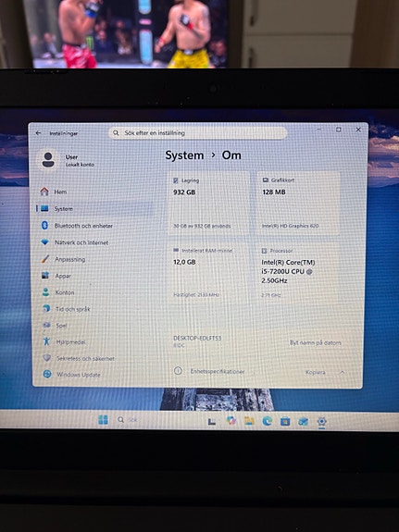Open the Lagring 932 GB storage card

tap(209, 203)
